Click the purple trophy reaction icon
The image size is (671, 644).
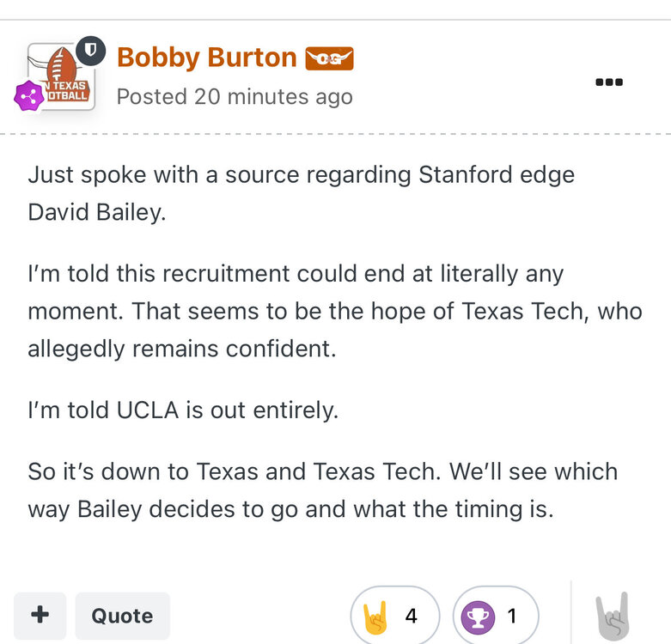tap(478, 617)
